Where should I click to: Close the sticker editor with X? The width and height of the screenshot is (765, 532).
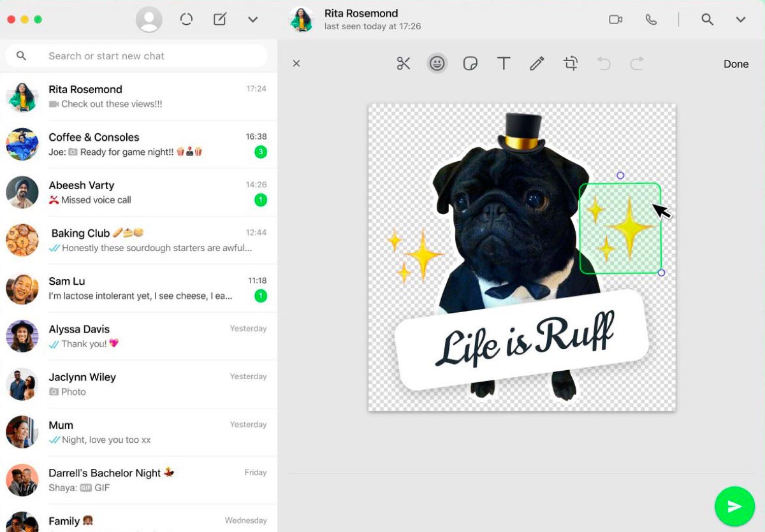[296, 64]
